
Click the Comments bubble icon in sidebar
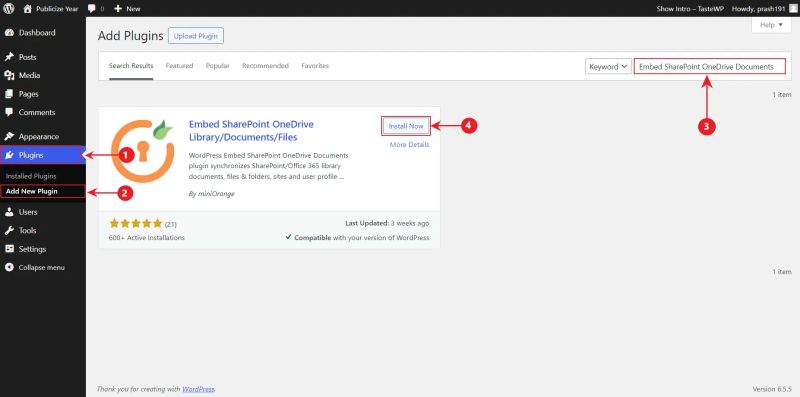tap(9, 112)
